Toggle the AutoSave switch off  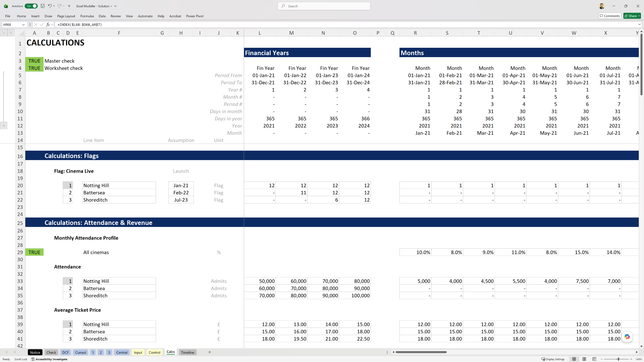point(31,6)
